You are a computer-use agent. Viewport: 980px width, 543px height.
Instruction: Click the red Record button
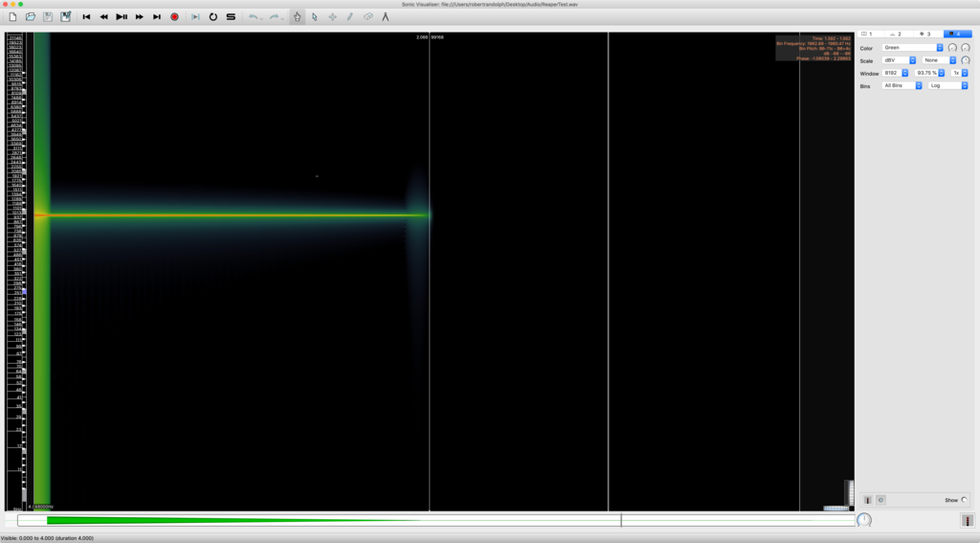[175, 17]
